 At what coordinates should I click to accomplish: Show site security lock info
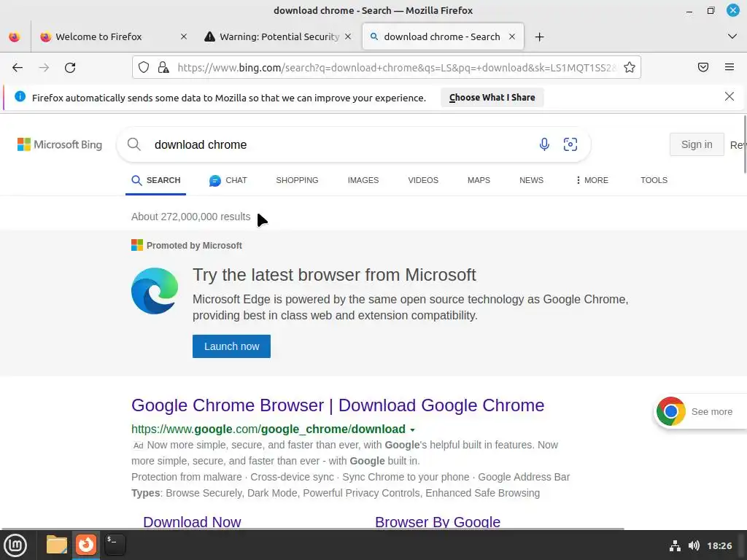tap(163, 67)
